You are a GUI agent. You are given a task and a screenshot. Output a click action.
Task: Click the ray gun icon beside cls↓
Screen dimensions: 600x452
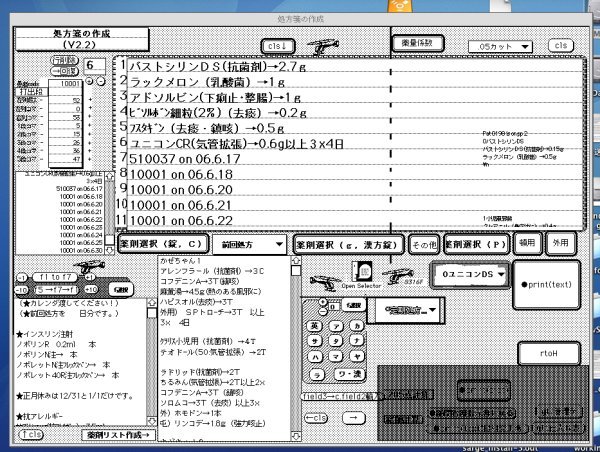(322, 46)
